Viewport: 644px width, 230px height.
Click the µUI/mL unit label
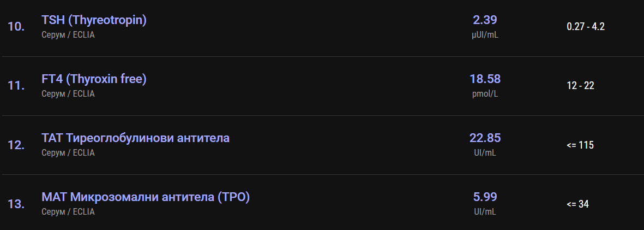(x=485, y=35)
